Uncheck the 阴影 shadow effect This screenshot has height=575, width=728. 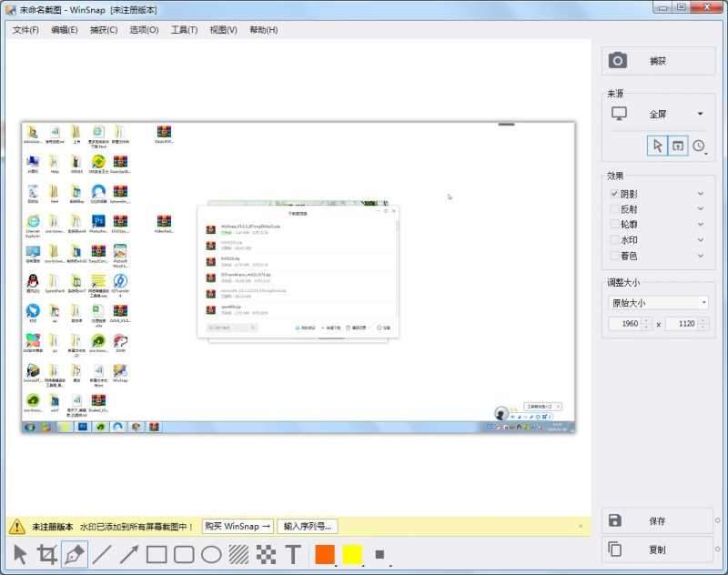click(613, 194)
